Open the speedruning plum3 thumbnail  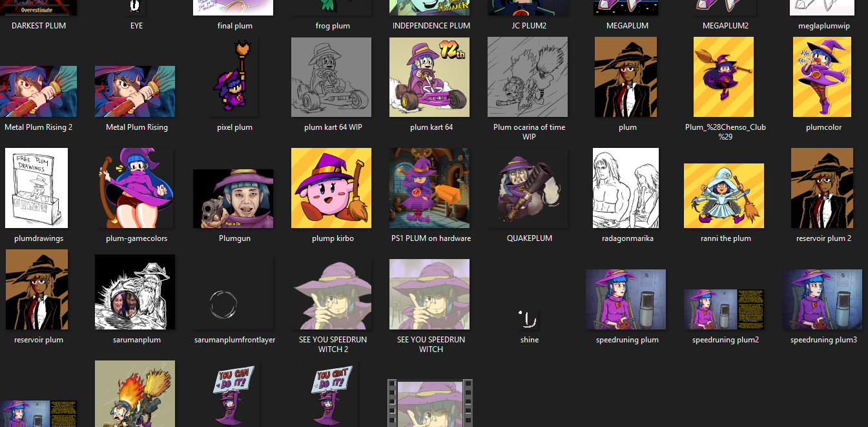click(822, 300)
